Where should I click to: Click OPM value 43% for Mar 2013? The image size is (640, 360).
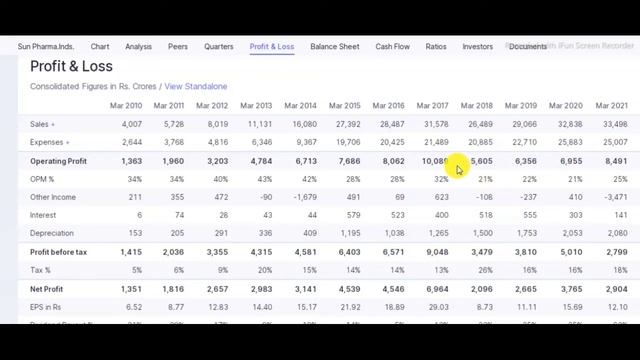point(264,179)
